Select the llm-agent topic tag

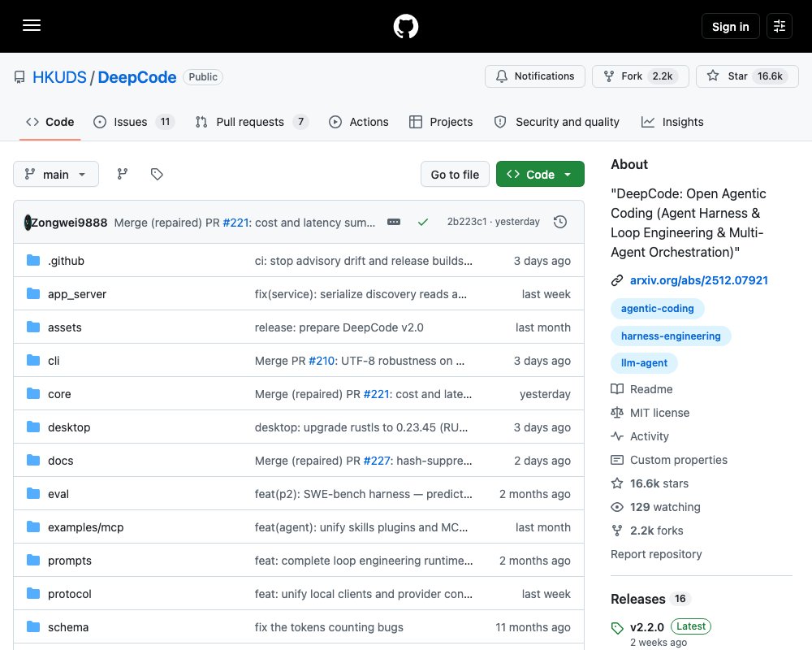coord(644,363)
